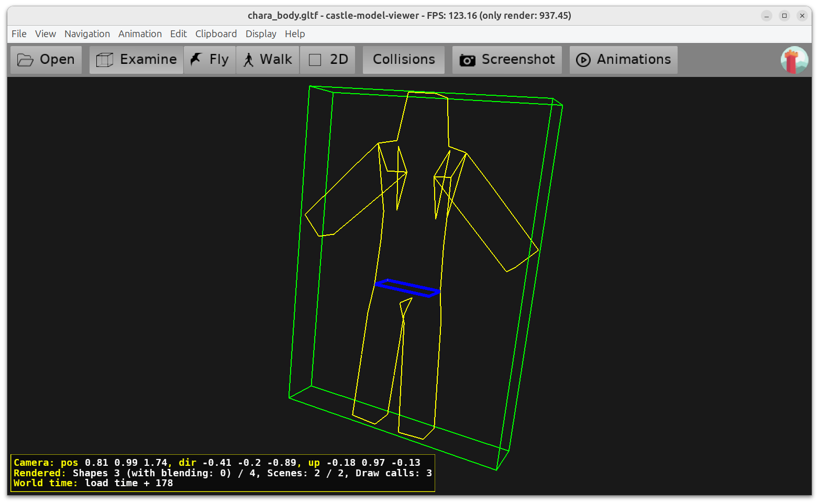Click the Open folder icon

pos(25,60)
